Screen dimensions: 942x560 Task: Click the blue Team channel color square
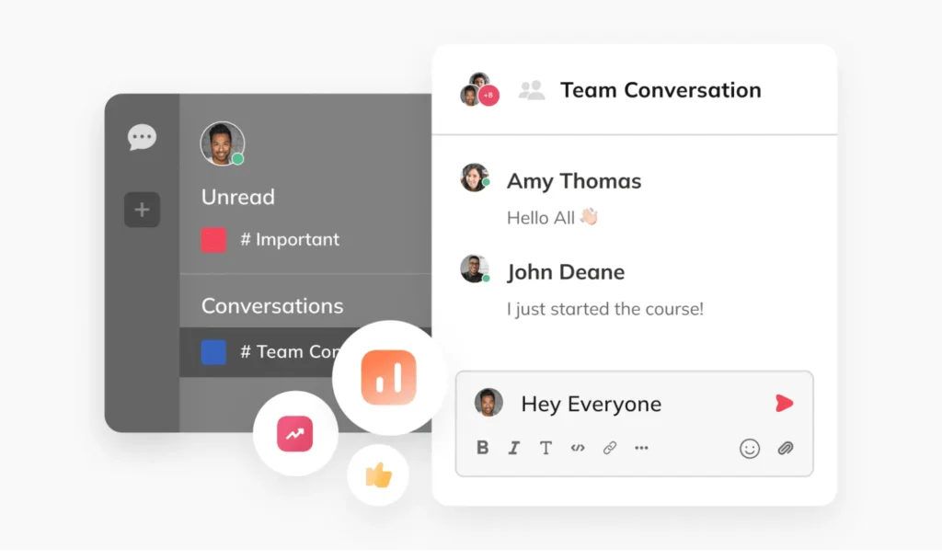213,352
